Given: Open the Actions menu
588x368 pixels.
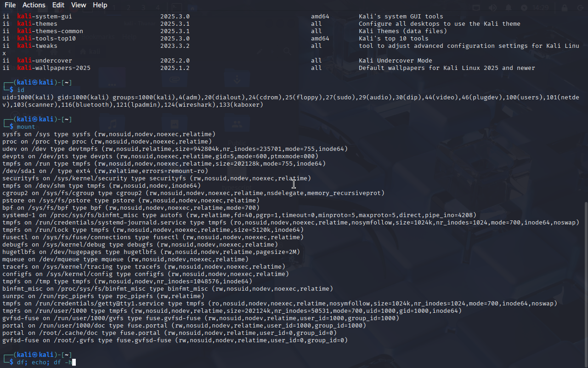Looking at the screenshot, I should point(34,5).
